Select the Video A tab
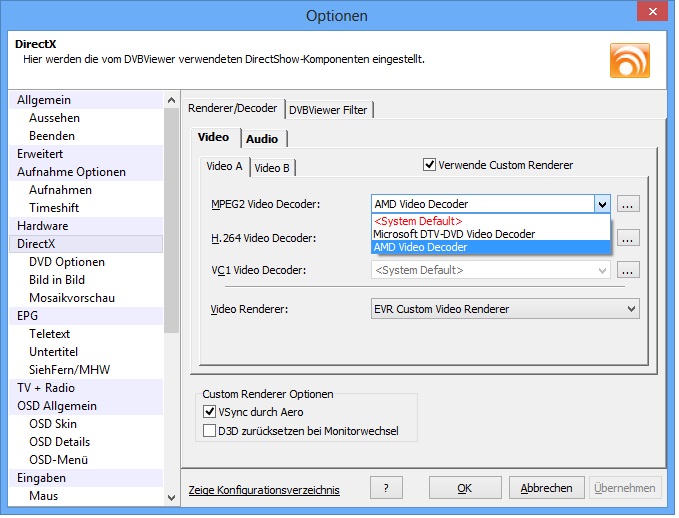 pyautogui.click(x=225, y=167)
